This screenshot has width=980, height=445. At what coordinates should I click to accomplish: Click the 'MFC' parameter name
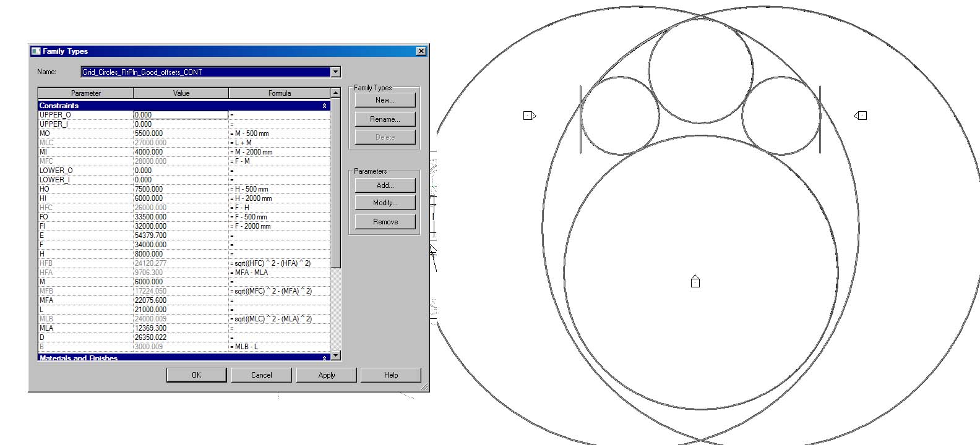tap(46, 161)
